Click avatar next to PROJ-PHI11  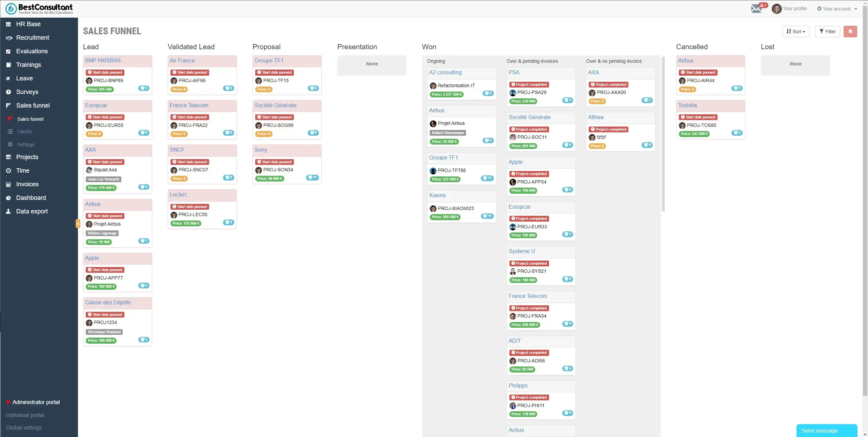[512, 406]
